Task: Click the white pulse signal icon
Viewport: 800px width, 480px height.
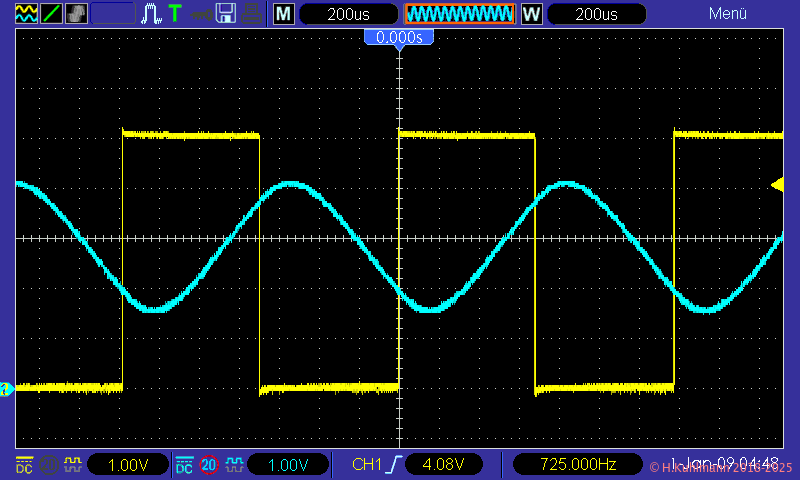Action: point(151,14)
